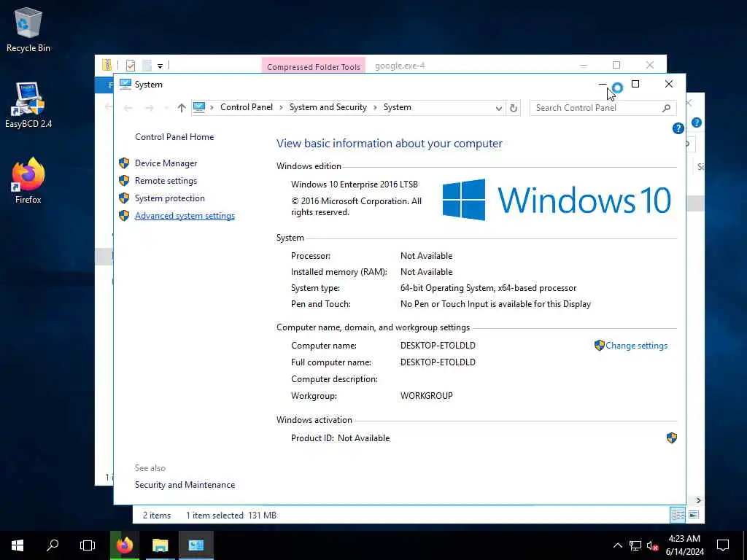
Task: Click the properties checkmark icon in Explorer toolbar
Action: pos(130,65)
